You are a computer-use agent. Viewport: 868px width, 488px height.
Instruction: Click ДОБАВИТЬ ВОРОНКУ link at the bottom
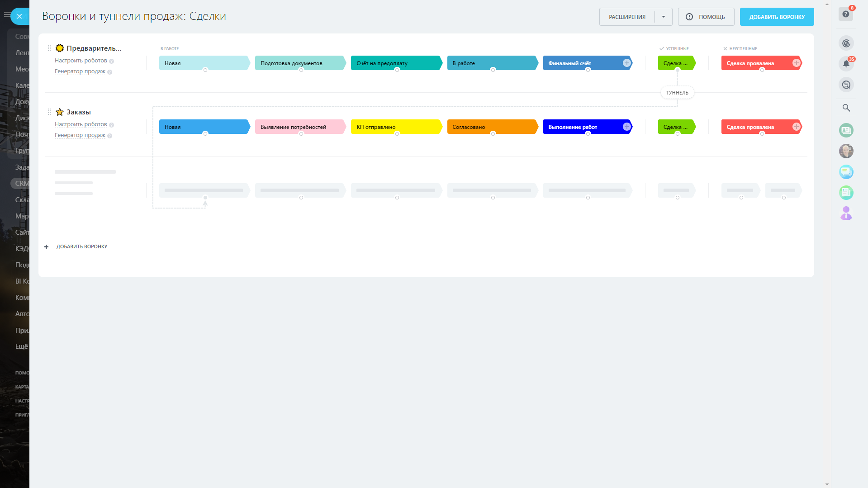82,246
